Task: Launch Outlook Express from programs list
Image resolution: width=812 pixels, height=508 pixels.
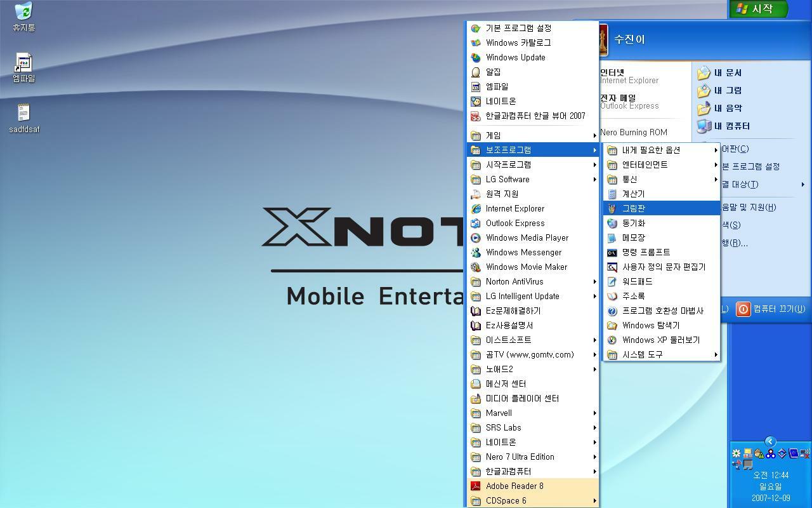Action: (x=533, y=223)
